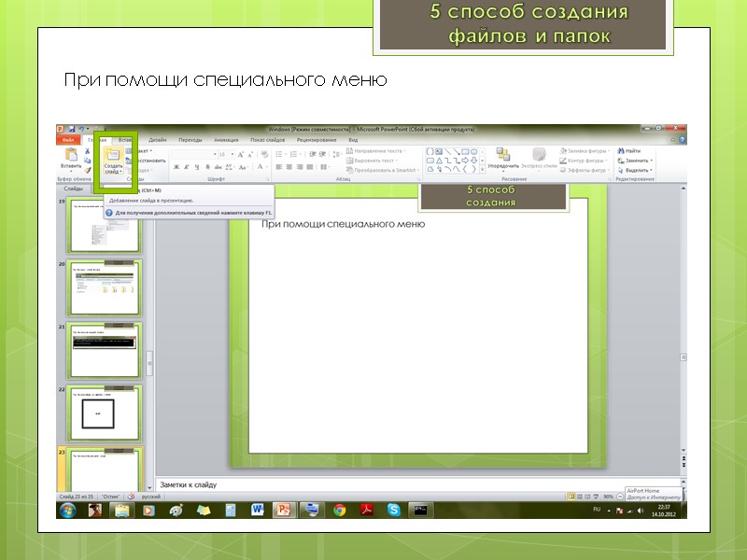This screenshot has width=747, height=560.
Task: Click the Слайды pane tab
Action: [74, 189]
